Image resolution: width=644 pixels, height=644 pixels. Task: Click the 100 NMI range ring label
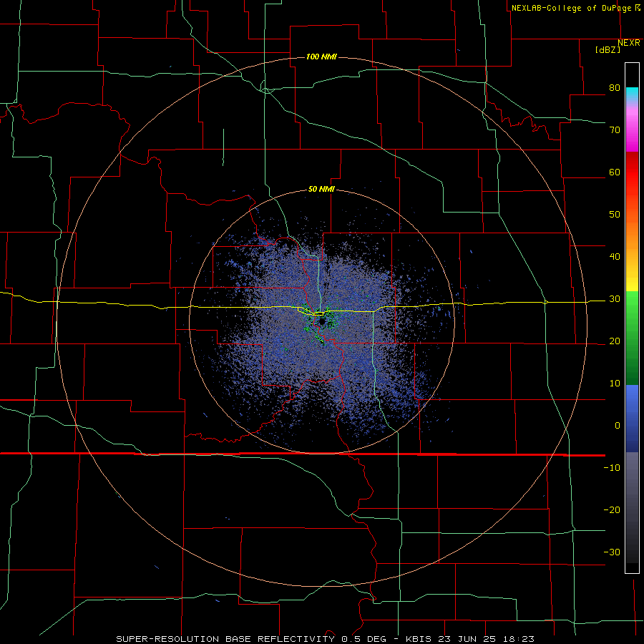tap(321, 57)
